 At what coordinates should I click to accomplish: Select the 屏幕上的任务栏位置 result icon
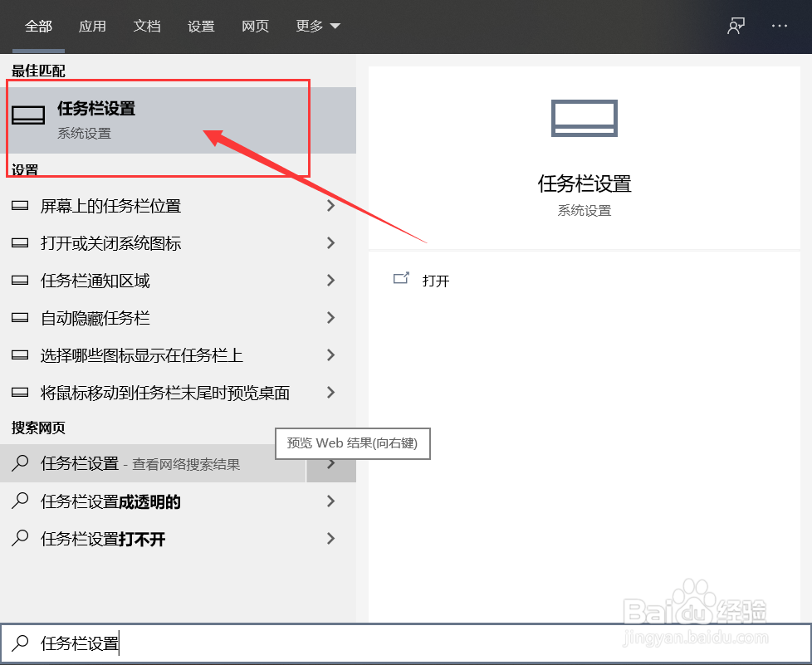tap(19, 206)
